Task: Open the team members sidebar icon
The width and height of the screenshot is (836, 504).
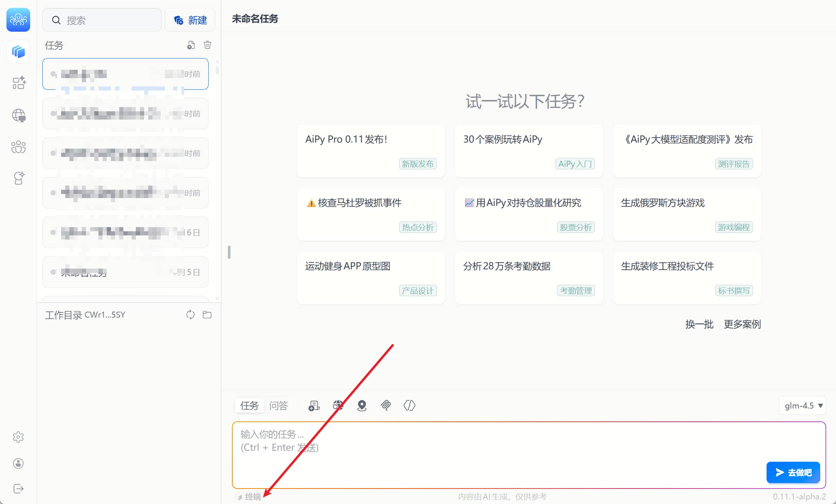Action: pos(18,147)
